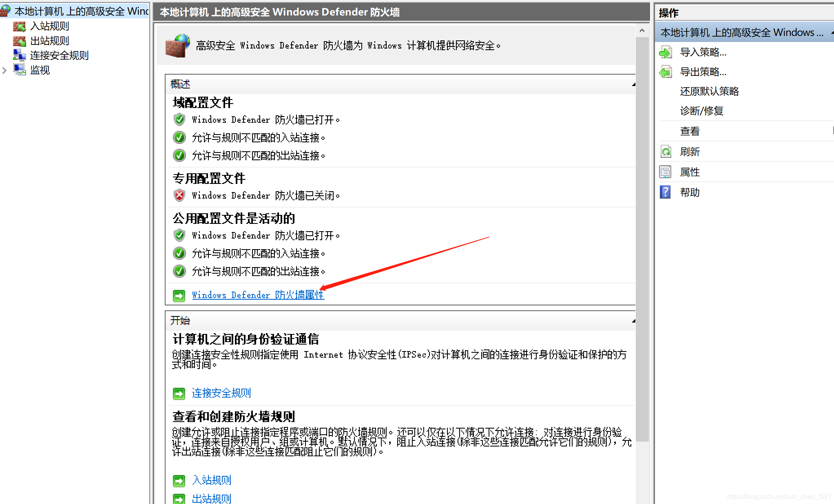Click 导入策略... in the actions pane

pos(703,52)
